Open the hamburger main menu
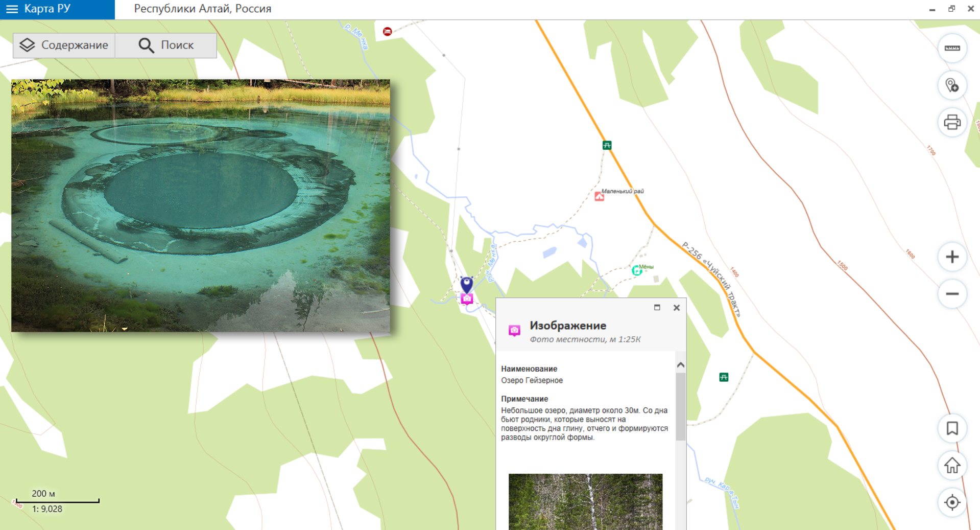 tap(12, 9)
